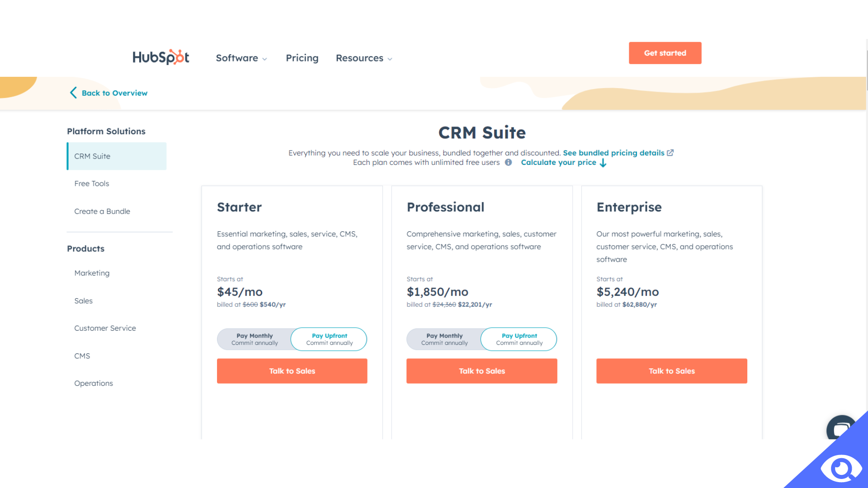Screen dimensions: 868x488
Task: Click the Calculate your price down arrow icon
Action: (604, 163)
